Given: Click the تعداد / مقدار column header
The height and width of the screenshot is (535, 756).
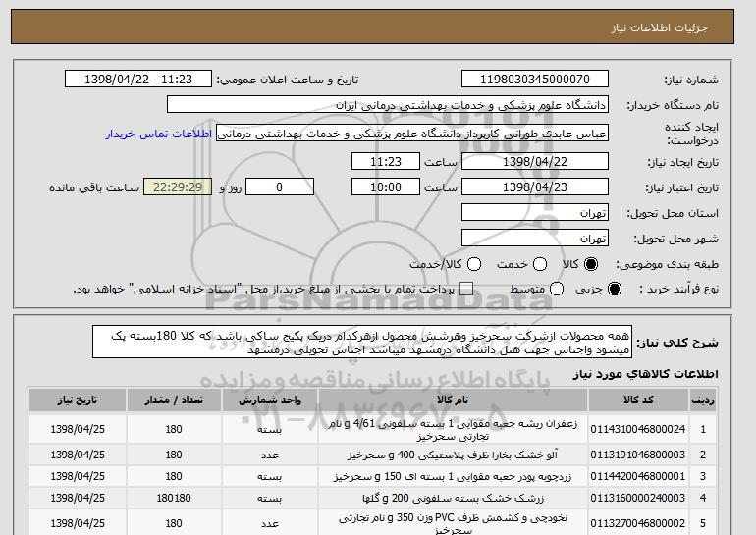Looking at the screenshot, I should (x=174, y=401).
